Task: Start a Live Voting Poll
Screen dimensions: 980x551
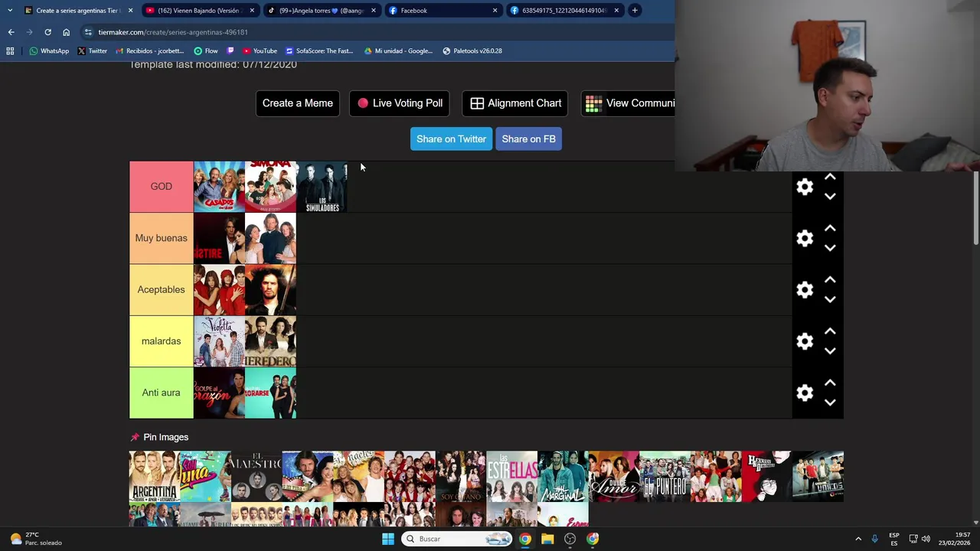Action: point(400,103)
